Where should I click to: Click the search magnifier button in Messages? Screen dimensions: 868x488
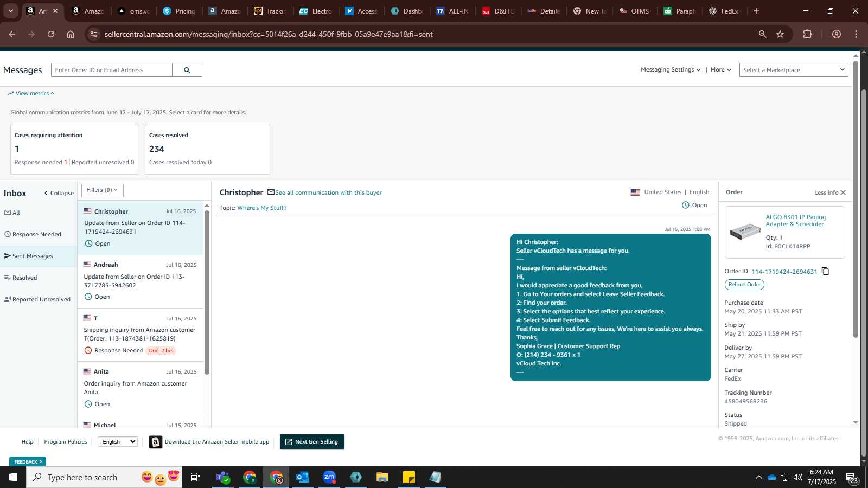pyautogui.click(x=187, y=70)
